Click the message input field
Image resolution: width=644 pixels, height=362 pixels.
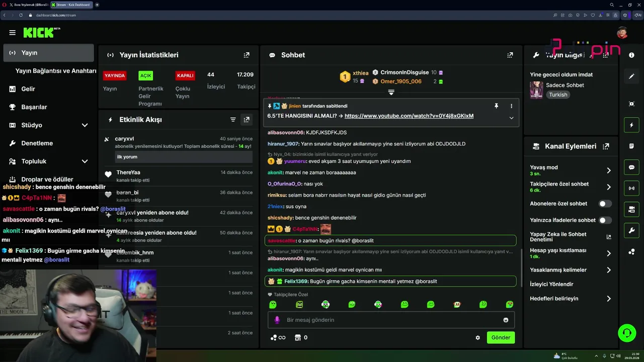(x=391, y=320)
